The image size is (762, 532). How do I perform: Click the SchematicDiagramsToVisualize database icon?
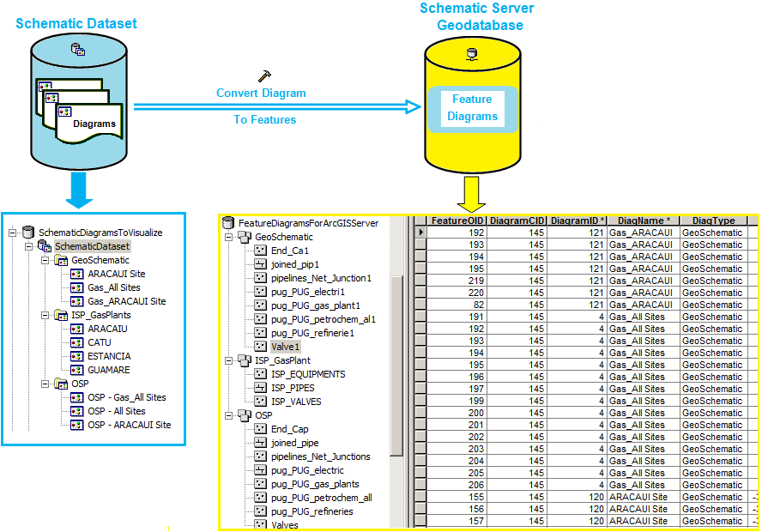click(x=28, y=233)
